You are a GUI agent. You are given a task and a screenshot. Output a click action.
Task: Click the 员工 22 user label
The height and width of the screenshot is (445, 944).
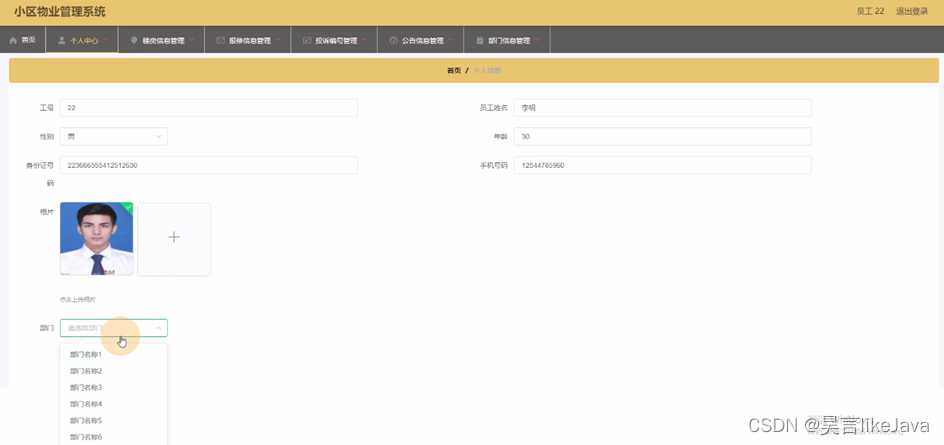[x=870, y=11]
